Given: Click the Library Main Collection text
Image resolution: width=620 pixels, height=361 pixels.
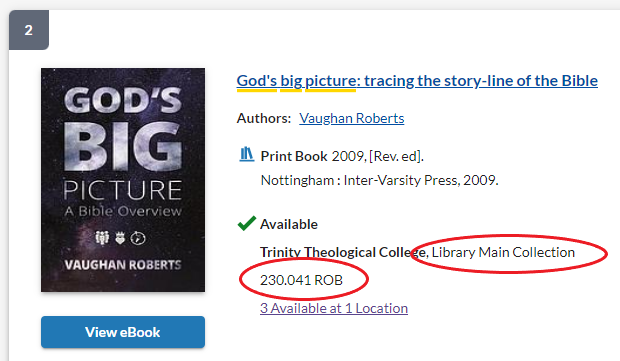Looking at the screenshot, I should click(503, 252).
